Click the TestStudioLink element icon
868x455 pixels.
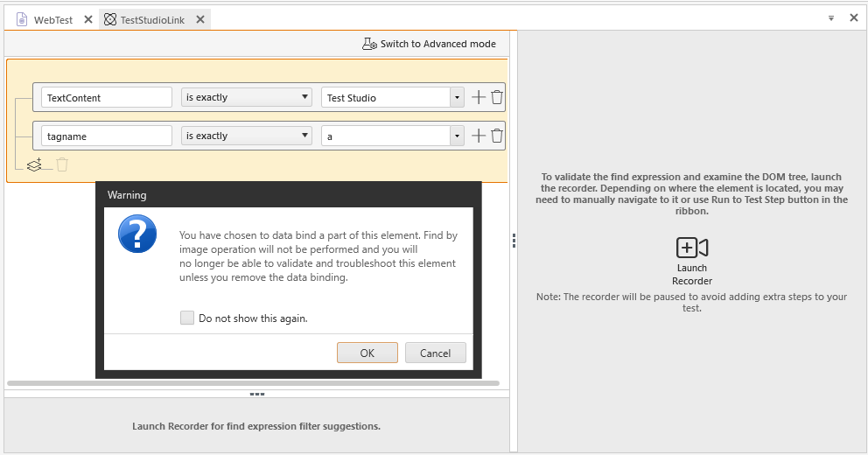(x=110, y=19)
